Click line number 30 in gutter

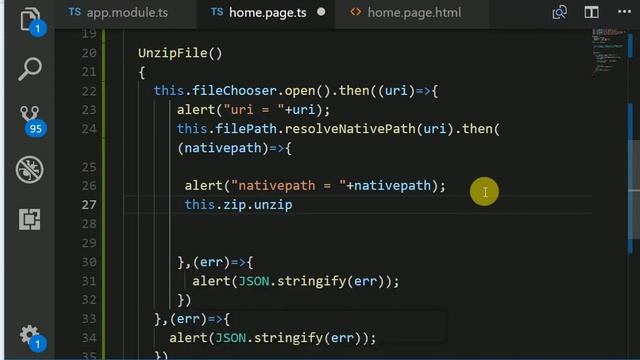click(89, 262)
